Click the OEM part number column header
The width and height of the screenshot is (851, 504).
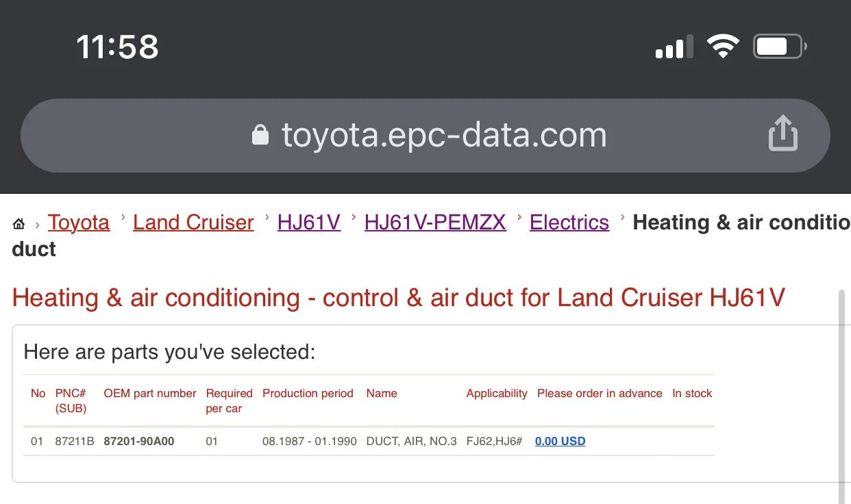(x=150, y=393)
